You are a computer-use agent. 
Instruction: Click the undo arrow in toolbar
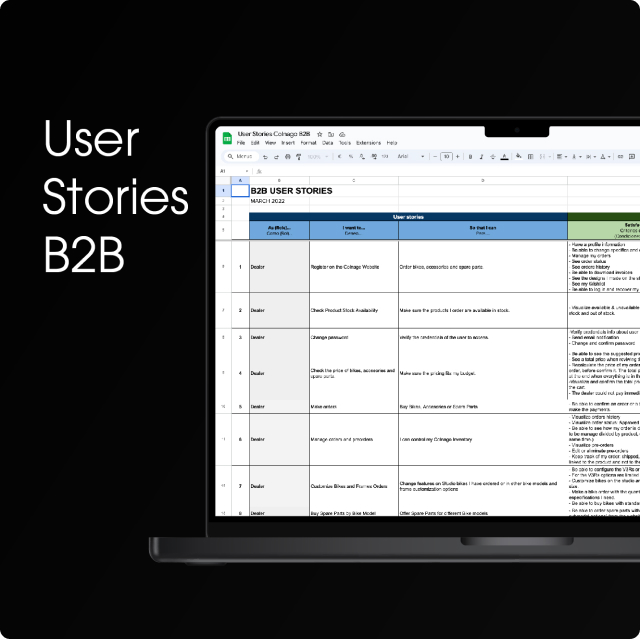click(264, 156)
